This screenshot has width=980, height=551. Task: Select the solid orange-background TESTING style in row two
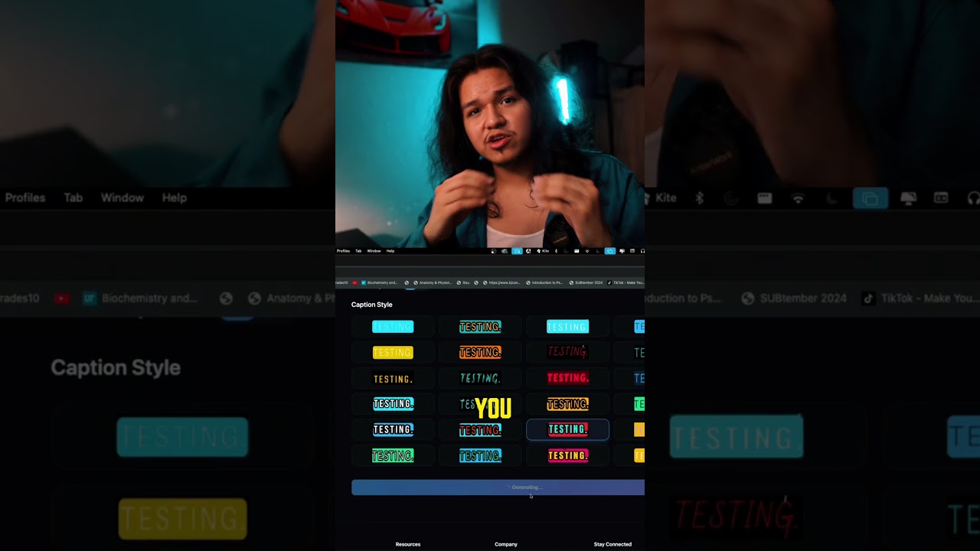(x=480, y=352)
